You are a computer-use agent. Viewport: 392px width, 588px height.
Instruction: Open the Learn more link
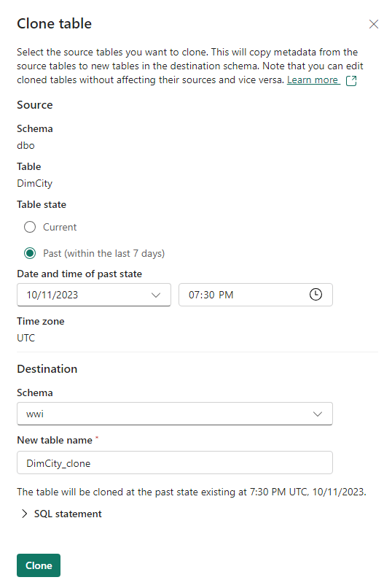(313, 80)
